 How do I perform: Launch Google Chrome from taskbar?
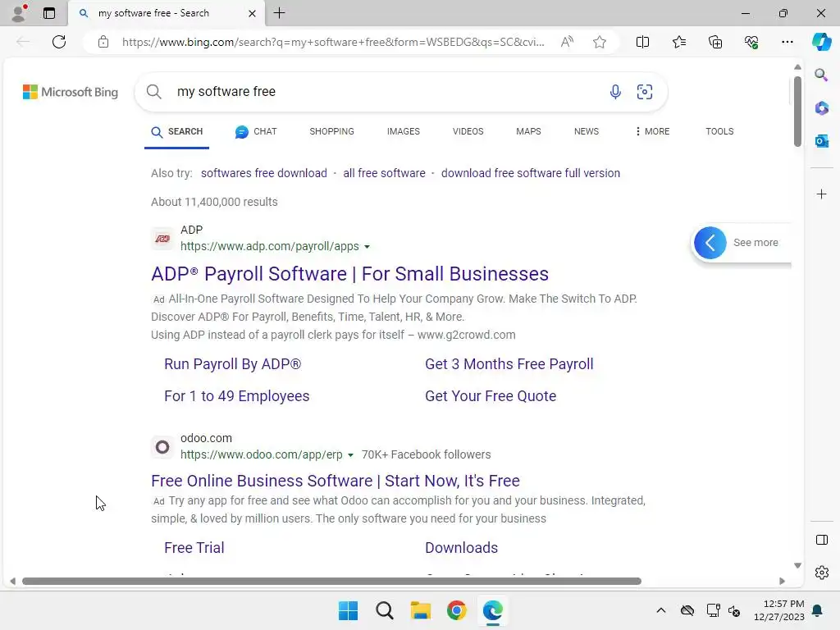point(456,610)
